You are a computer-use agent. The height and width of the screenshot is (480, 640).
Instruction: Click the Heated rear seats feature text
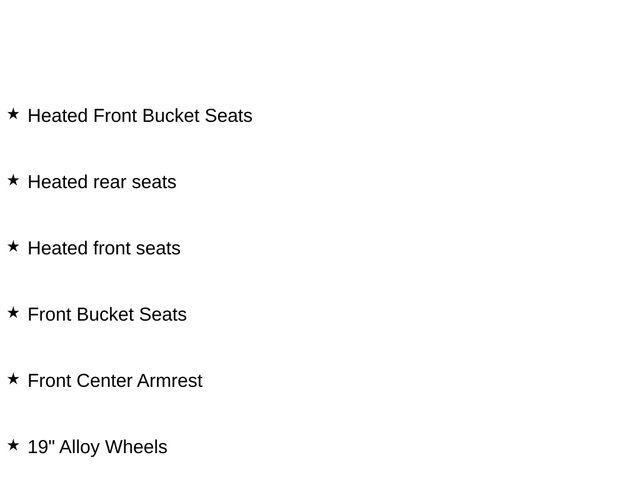coord(102,182)
